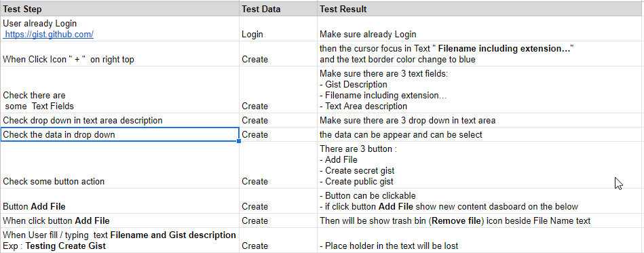Click the cell about cursor focus in Filename text

(480, 54)
